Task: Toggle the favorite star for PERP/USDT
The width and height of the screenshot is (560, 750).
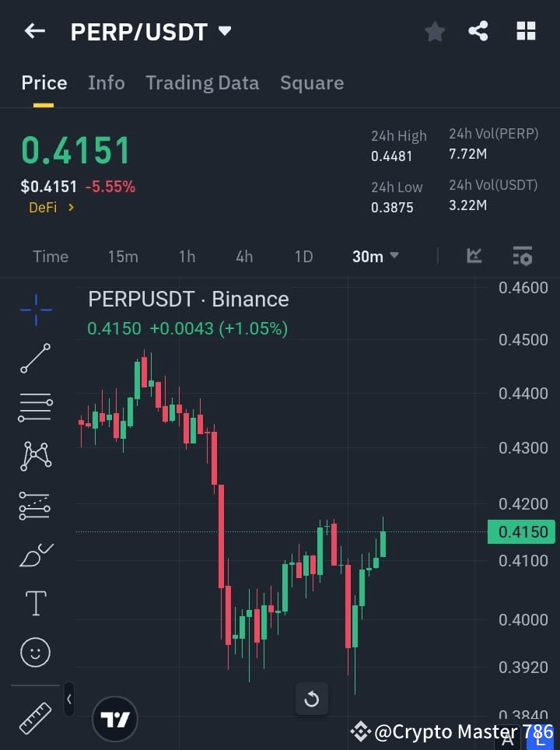Action: click(434, 31)
